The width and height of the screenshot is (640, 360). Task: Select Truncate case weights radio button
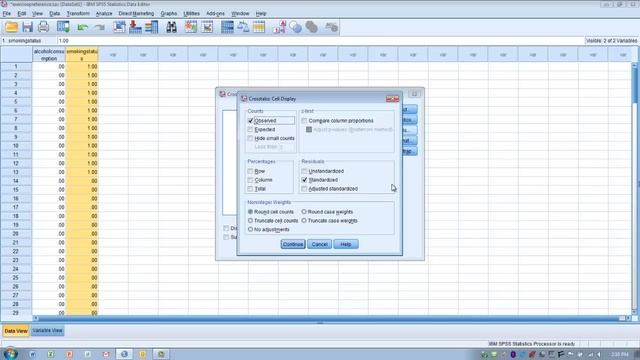304,221
